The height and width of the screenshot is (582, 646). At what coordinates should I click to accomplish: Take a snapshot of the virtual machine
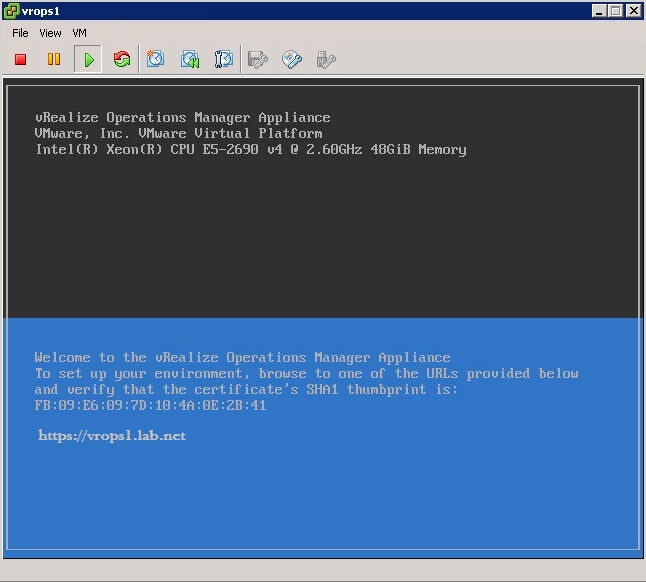[156, 60]
